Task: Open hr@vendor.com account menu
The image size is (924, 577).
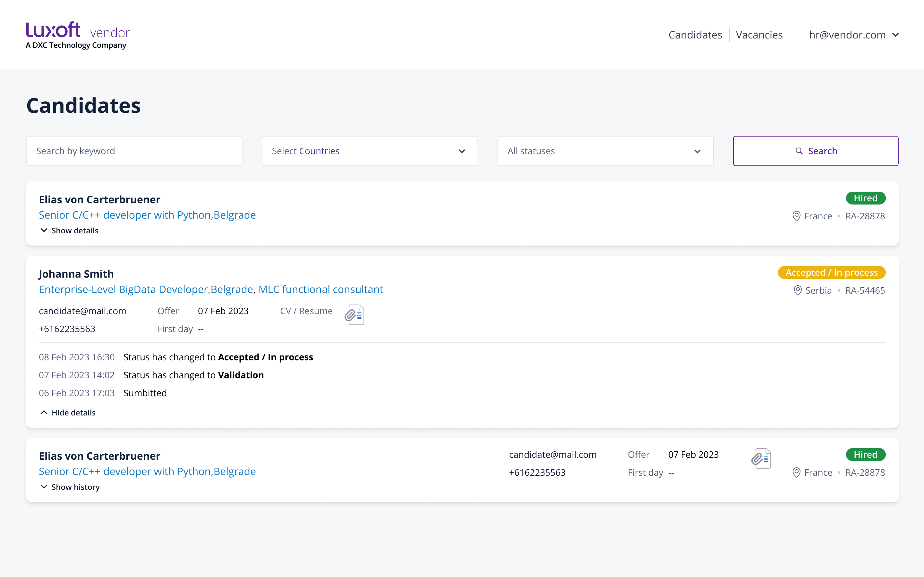Action: [x=847, y=35]
